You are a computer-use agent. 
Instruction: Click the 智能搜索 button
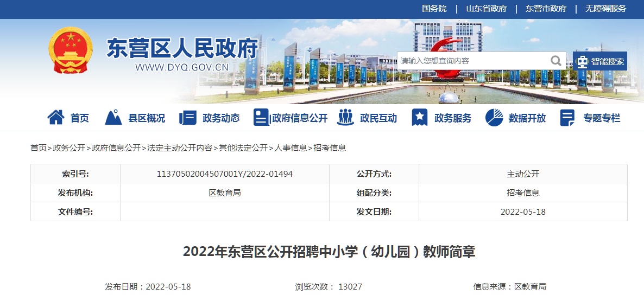tap(600, 61)
